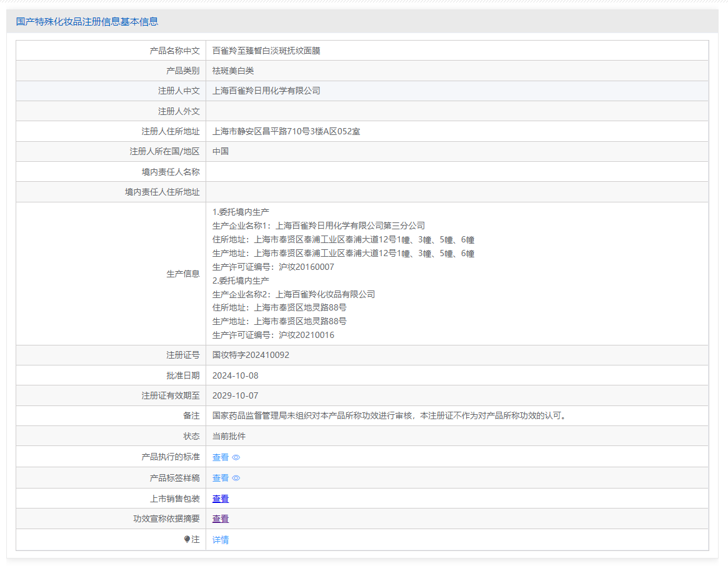Open 查看 link for 功效宣称依据摘要

point(221,519)
